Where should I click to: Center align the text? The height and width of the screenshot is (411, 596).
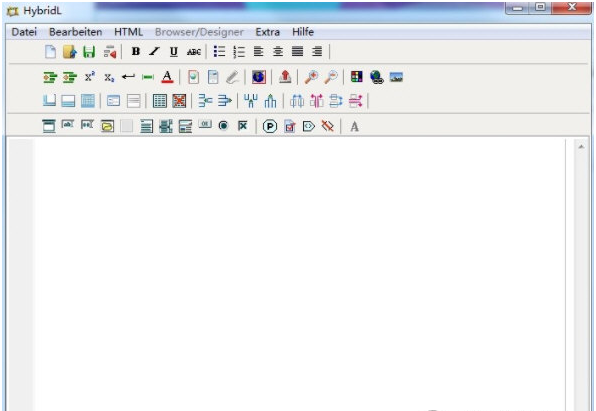pyautogui.click(x=278, y=51)
